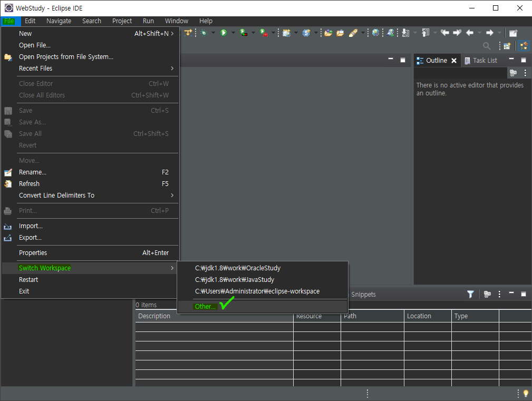Open the Navigate menu
Image resolution: width=532 pixels, height=401 pixels.
[59, 21]
